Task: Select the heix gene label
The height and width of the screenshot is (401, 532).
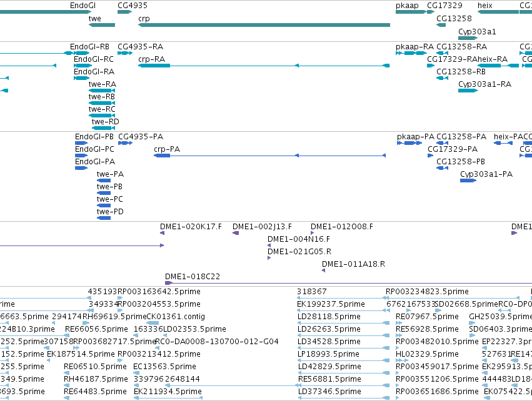Action: tap(485, 6)
